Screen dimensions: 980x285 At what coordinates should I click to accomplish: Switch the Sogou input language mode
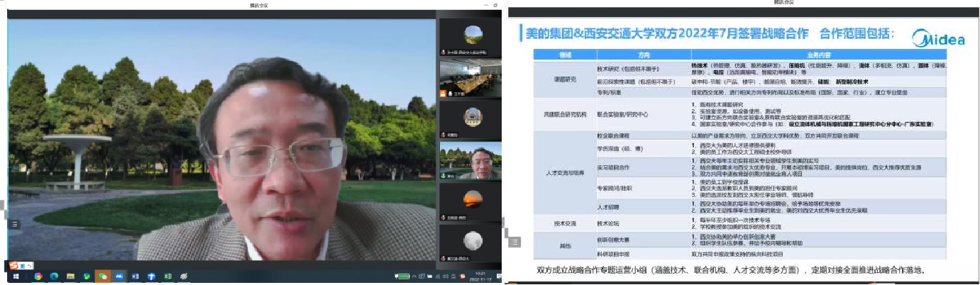22,265
